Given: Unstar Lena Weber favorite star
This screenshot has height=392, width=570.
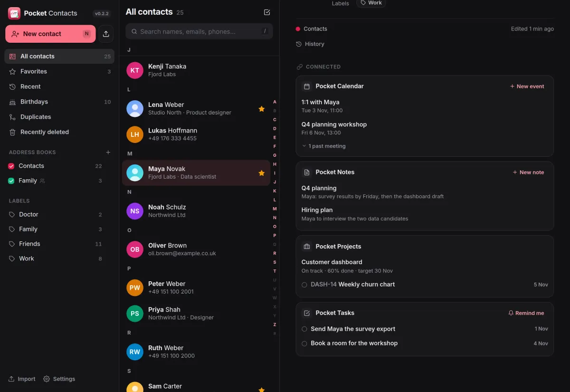Looking at the screenshot, I should (261, 109).
